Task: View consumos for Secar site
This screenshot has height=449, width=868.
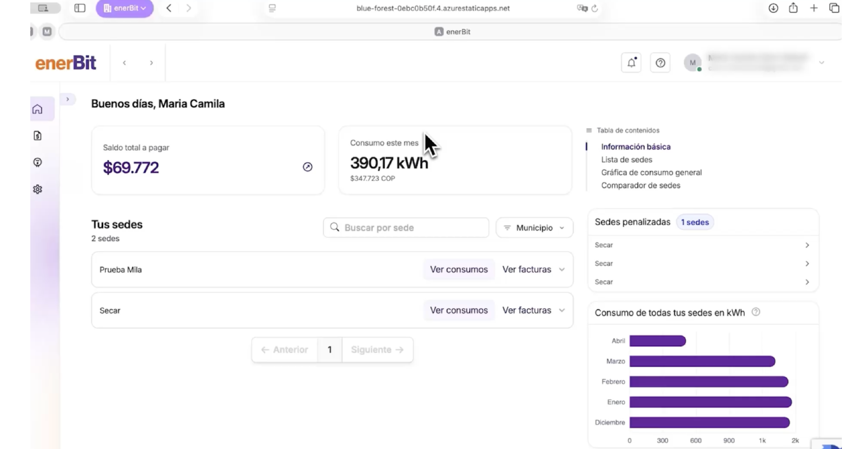Action: pos(459,310)
